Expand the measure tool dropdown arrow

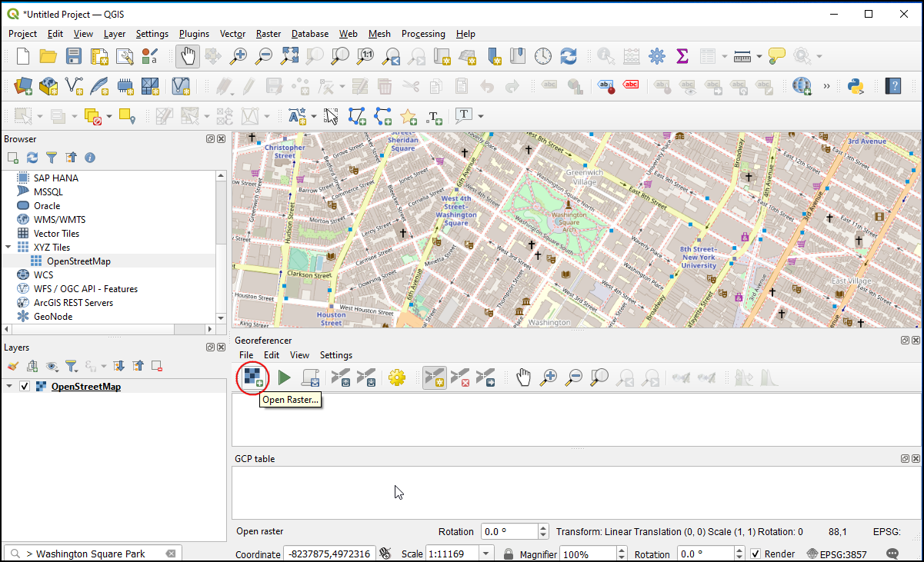pos(759,56)
